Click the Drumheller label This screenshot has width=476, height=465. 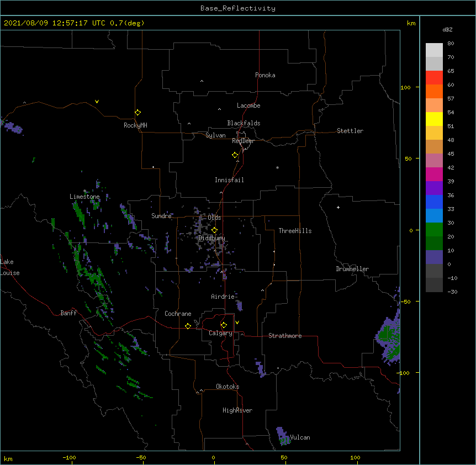click(x=352, y=269)
